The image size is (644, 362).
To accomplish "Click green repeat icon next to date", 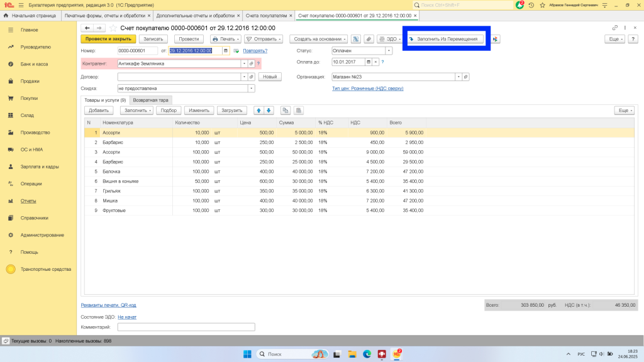I will point(236,51).
